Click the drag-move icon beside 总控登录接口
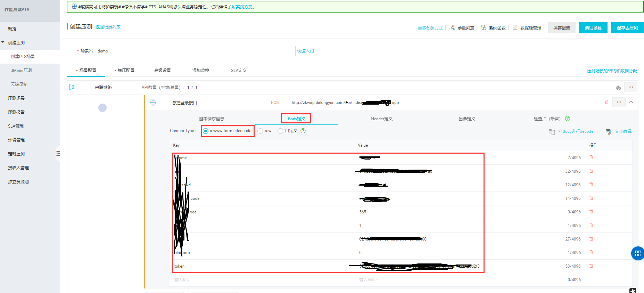The height and width of the screenshot is (293, 644). click(x=153, y=103)
